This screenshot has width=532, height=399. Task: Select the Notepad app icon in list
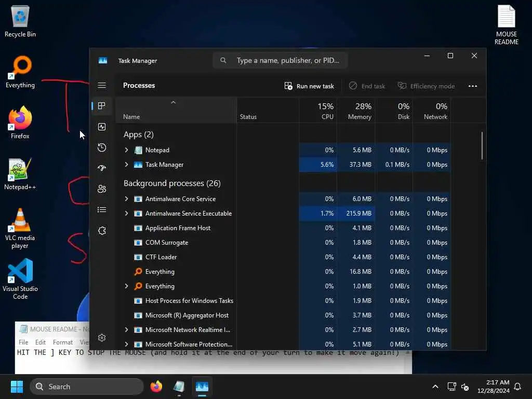[x=138, y=150]
